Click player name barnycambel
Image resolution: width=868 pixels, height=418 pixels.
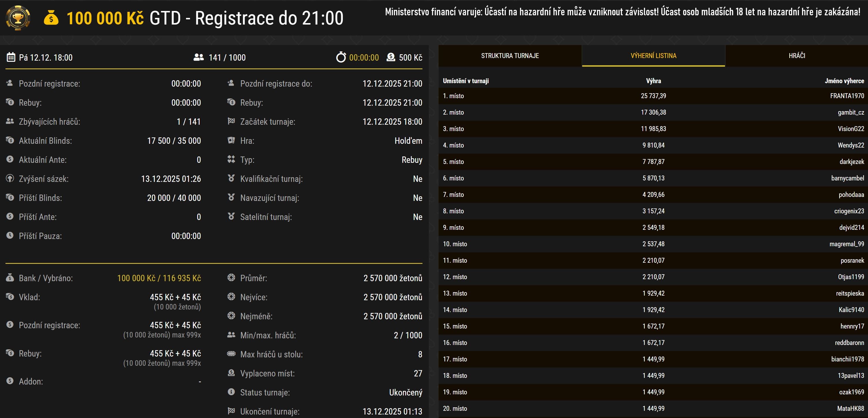(x=848, y=178)
